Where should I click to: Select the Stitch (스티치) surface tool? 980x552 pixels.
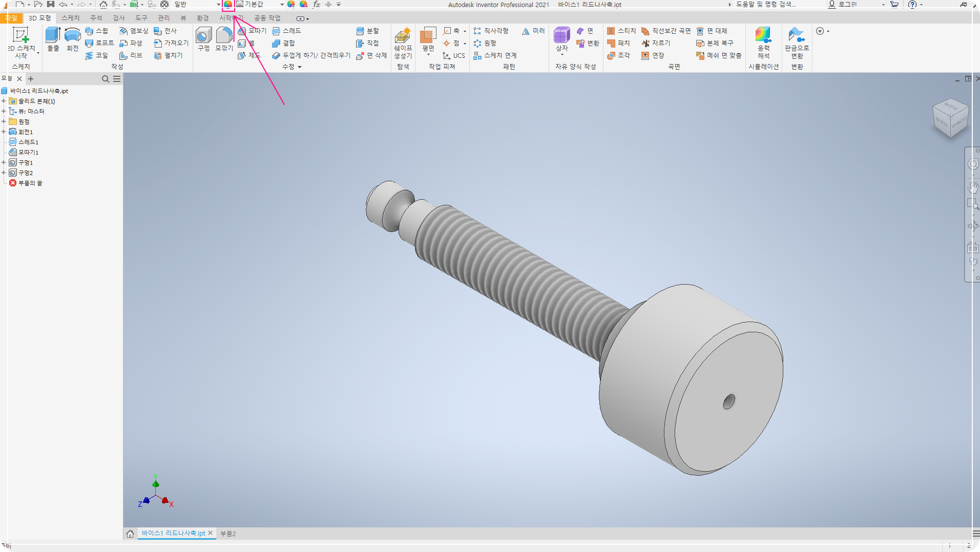621,31
